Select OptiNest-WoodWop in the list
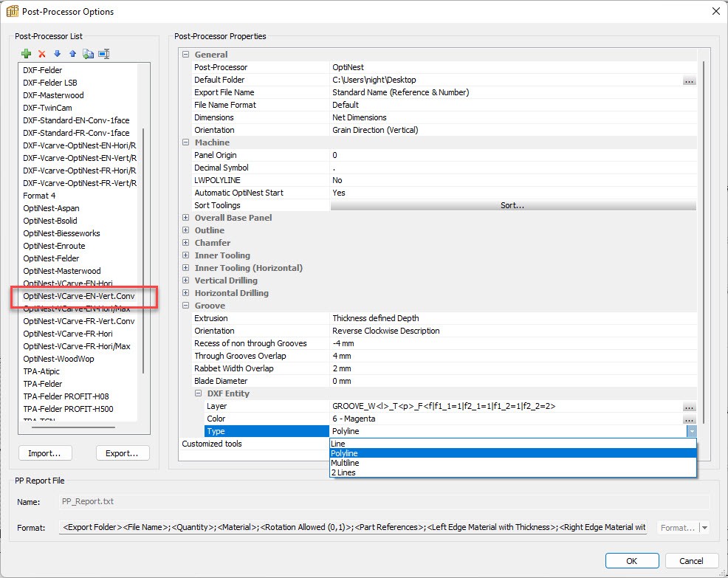The width and height of the screenshot is (728, 578). click(x=58, y=359)
